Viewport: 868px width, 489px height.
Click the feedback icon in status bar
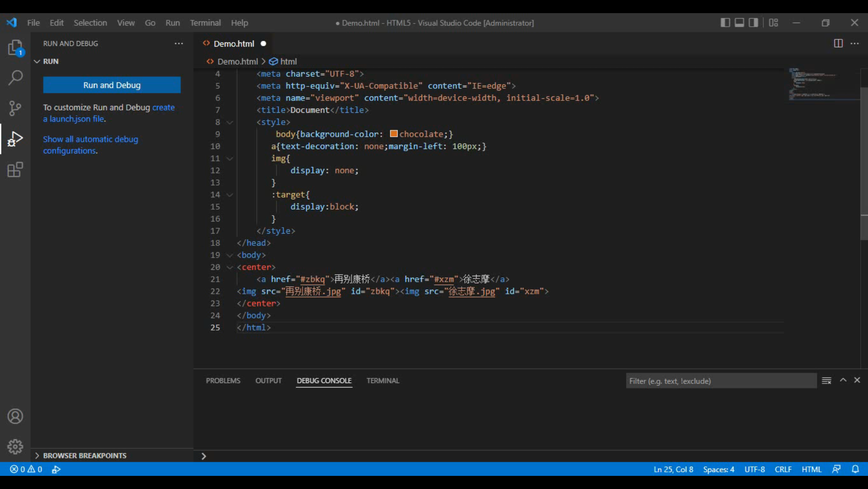click(836, 469)
